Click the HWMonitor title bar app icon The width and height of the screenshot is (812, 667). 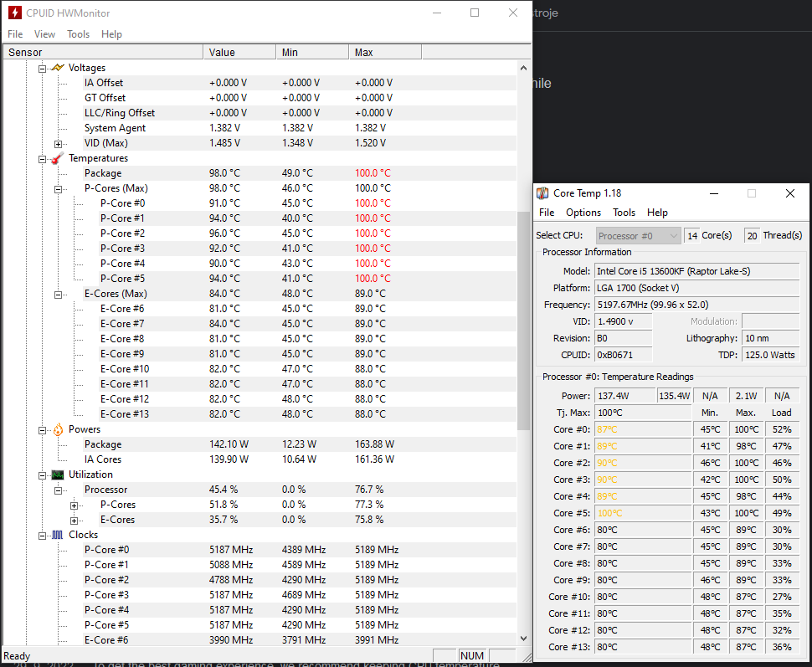coord(14,13)
